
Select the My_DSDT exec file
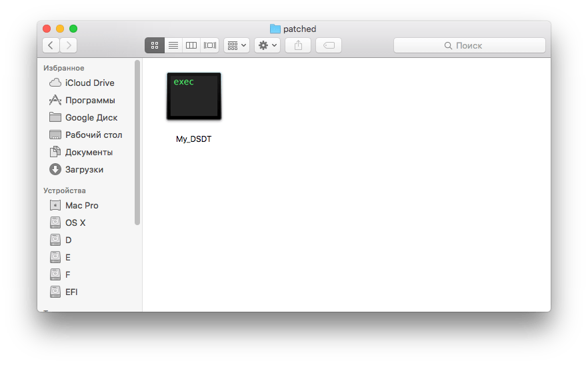coord(193,97)
